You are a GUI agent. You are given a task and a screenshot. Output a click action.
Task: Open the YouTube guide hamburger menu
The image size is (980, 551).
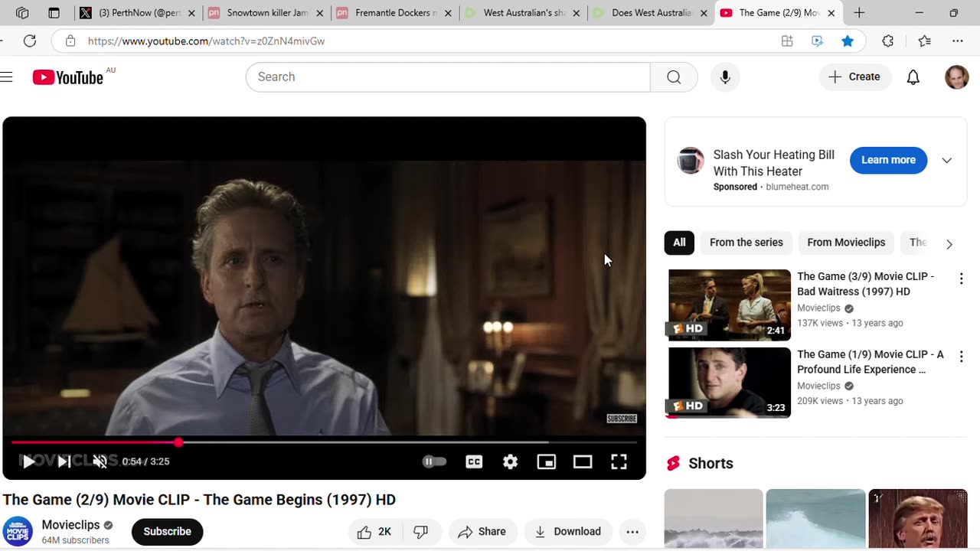(x=7, y=77)
